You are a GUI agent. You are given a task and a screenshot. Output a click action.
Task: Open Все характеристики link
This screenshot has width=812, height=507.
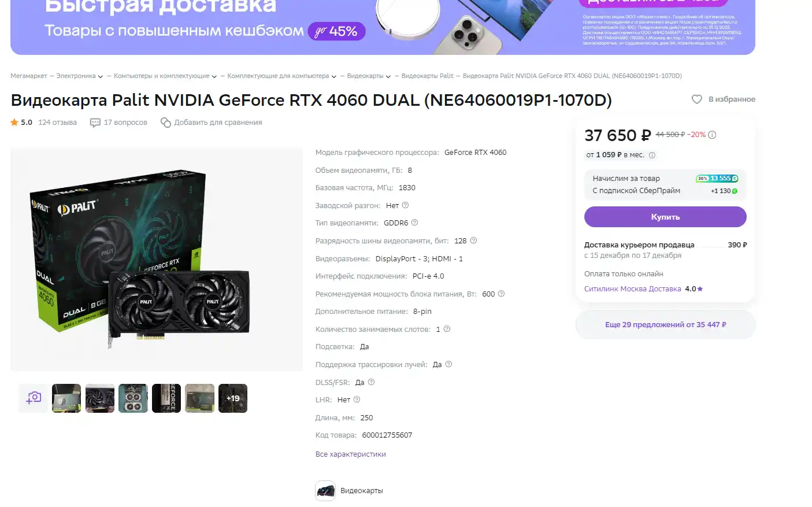coord(351,454)
